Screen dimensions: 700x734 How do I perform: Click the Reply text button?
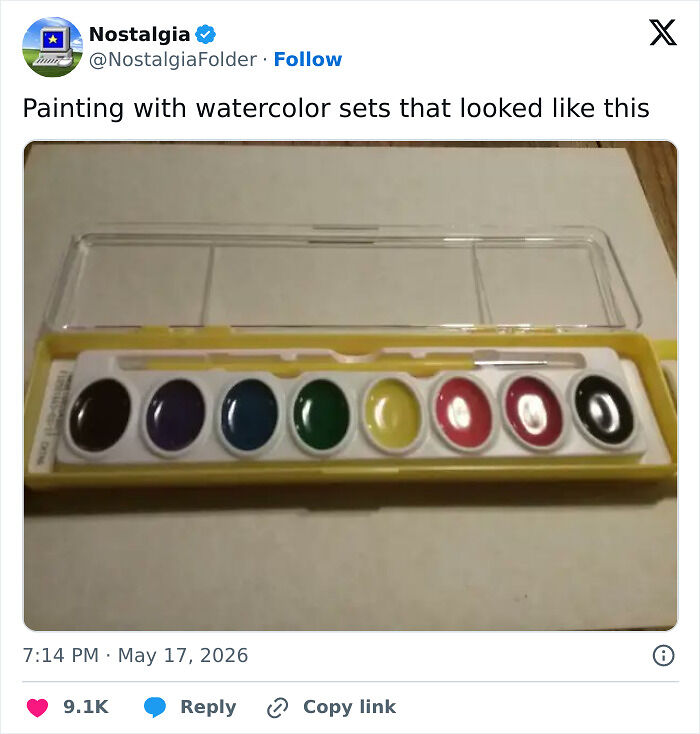click(208, 707)
